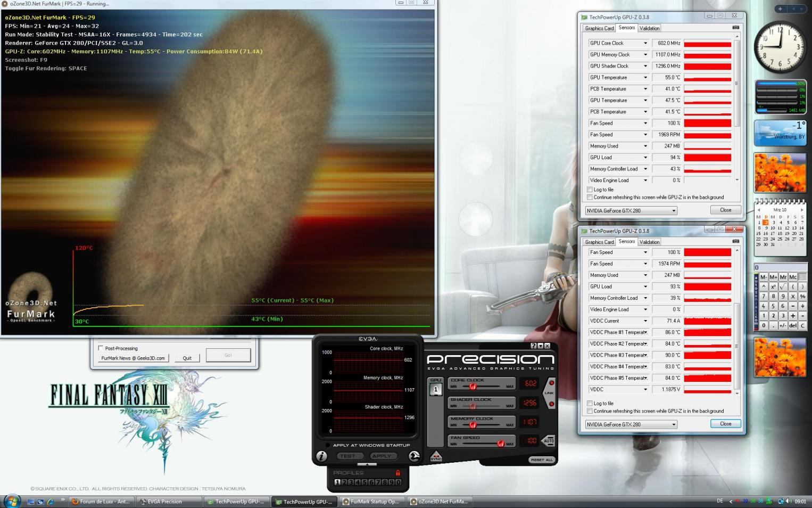
Task: Open GPU Core Clock sensor dropdown
Action: coord(645,43)
